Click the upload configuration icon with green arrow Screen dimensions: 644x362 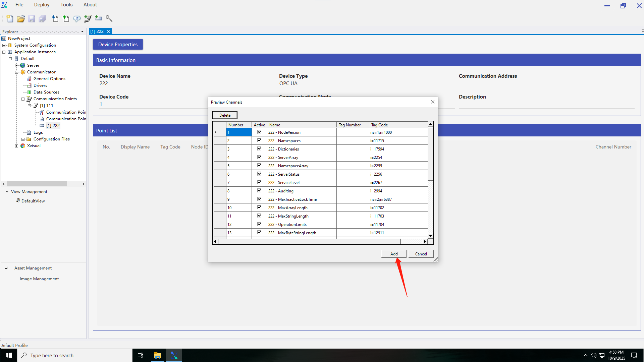point(66,19)
